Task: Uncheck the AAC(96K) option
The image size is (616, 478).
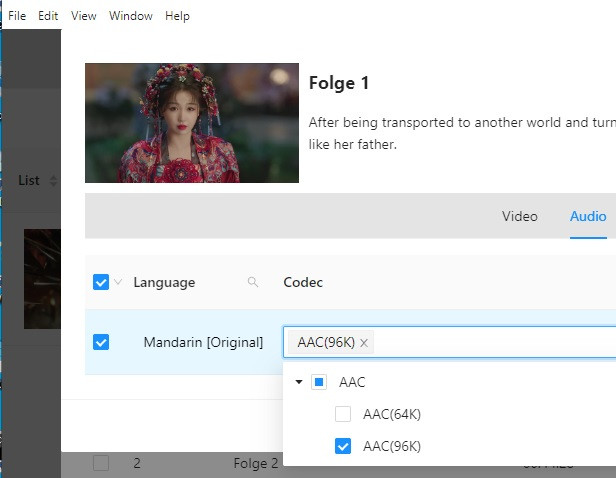Action: (343, 446)
